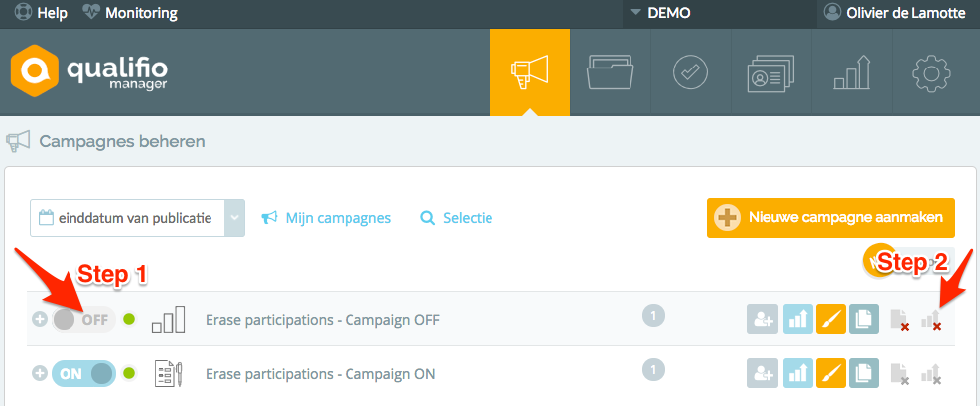The height and width of the screenshot is (406, 980).
Task: Duplicate the Campaign ON copy icon
Action: click(x=864, y=374)
